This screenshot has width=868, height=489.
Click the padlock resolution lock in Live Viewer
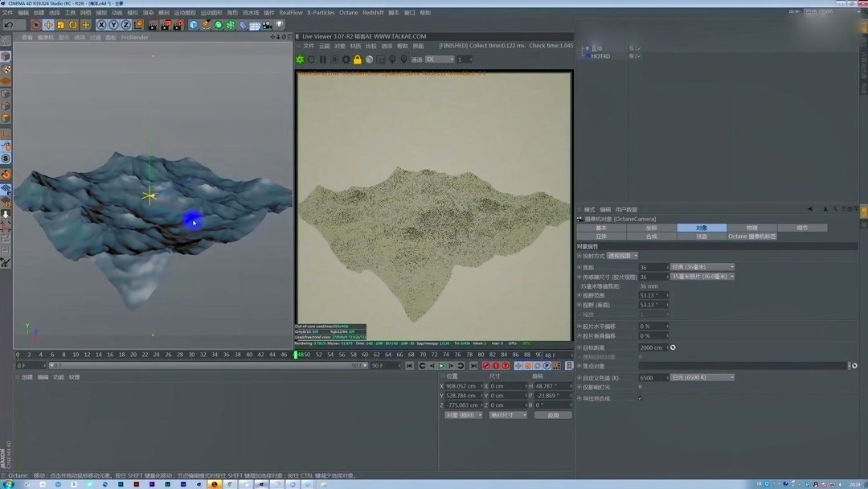point(357,59)
